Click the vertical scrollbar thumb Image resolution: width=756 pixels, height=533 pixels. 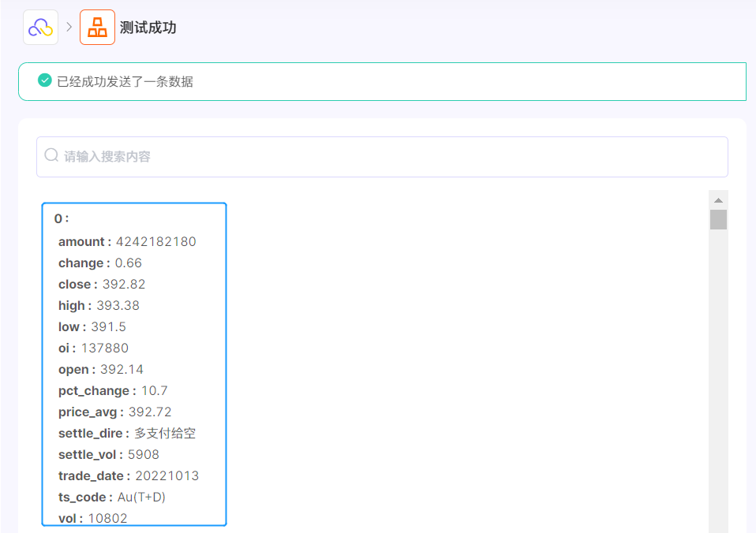pyautogui.click(x=718, y=220)
